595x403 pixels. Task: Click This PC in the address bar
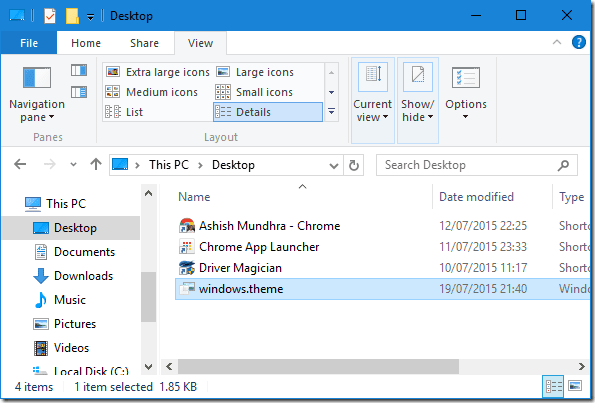168,165
